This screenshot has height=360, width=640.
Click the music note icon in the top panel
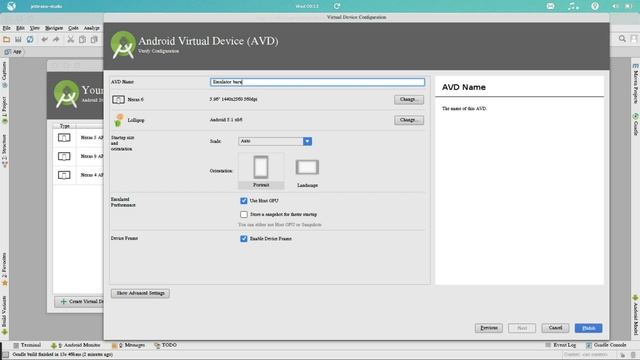pos(573,6)
